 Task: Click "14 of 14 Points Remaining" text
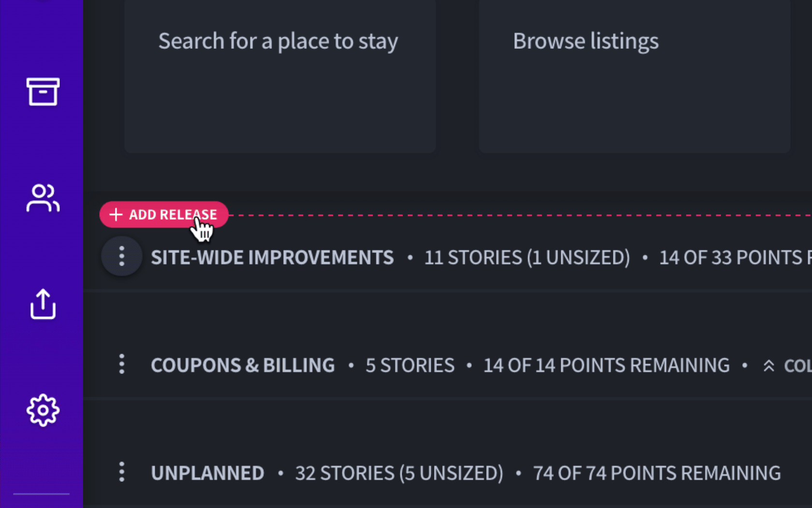[x=607, y=365]
